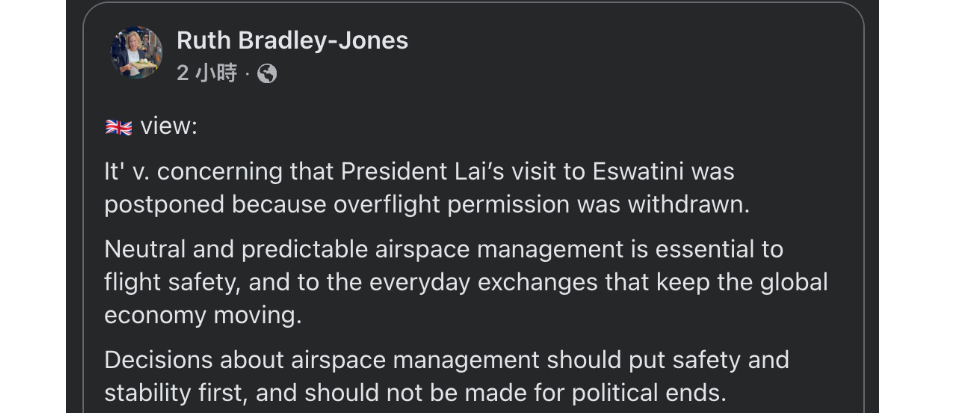Click the UK flag emoji
The width and height of the screenshot is (953, 413).
tap(118, 127)
